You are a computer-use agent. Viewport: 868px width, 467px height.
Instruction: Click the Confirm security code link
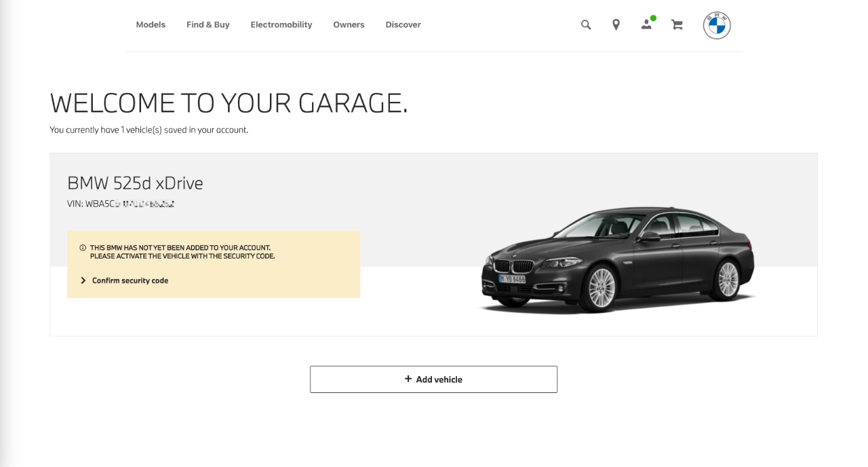click(130, 280)
